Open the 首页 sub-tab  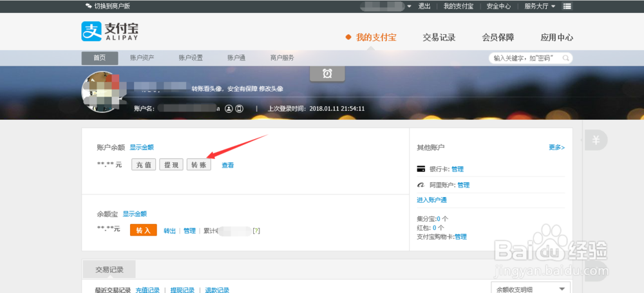point(100,58)
